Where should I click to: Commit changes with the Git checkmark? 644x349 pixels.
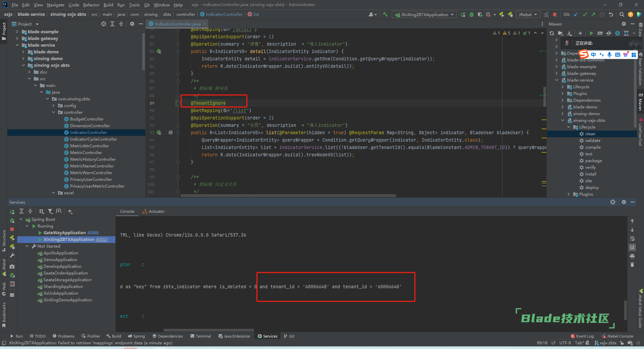click(x=585, y=14)
